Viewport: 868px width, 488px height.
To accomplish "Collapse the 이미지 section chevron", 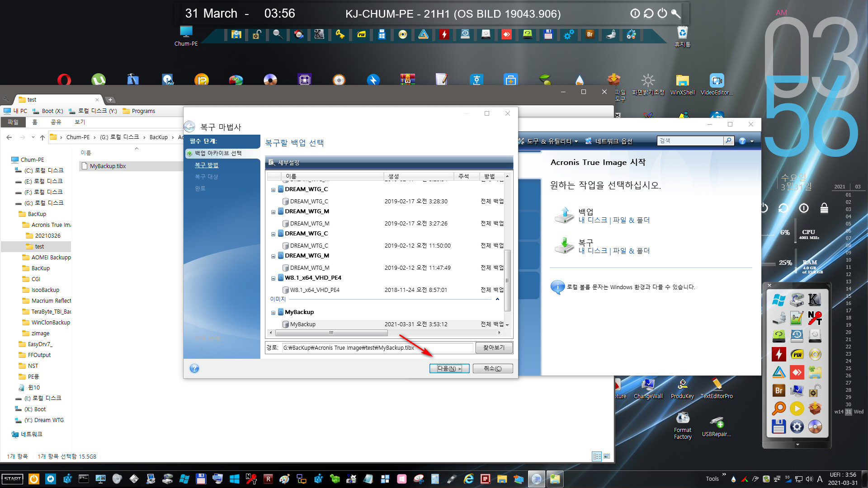I will tap(497, 299).
